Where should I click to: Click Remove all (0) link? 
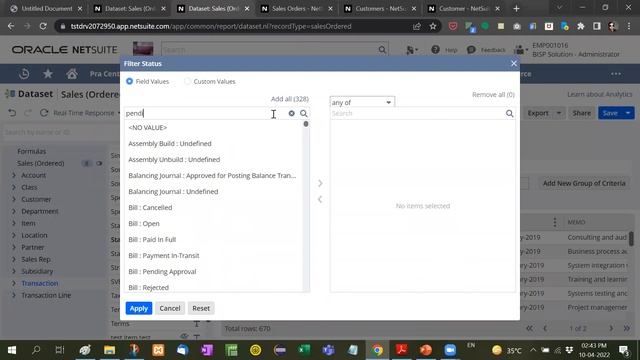[493, 94]
